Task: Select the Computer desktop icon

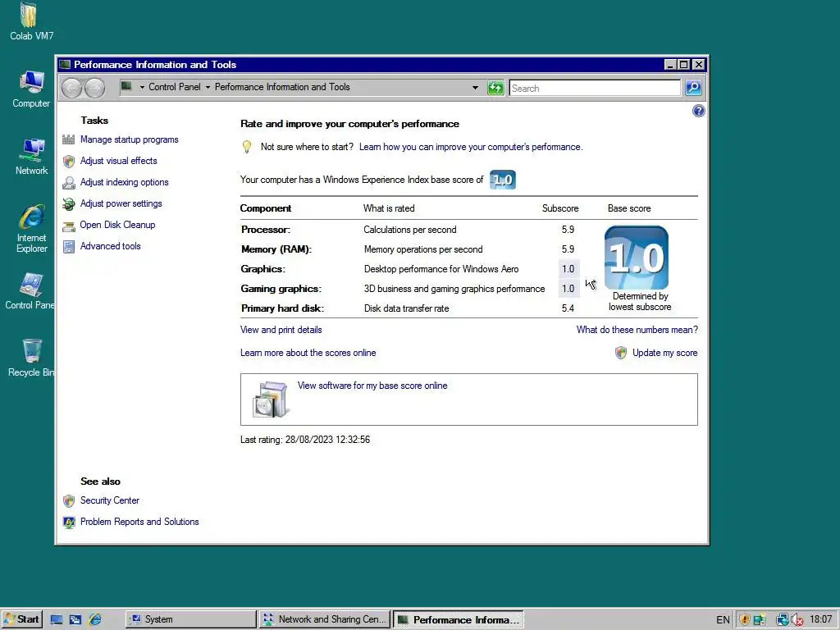Action: pyautogui.click(x=31, y=89)
